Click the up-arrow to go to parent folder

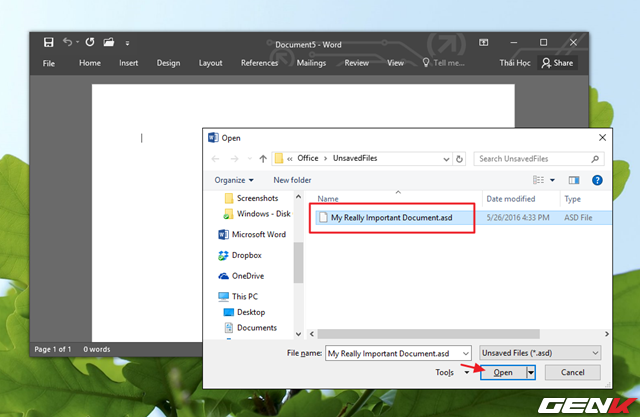[263, 158]
